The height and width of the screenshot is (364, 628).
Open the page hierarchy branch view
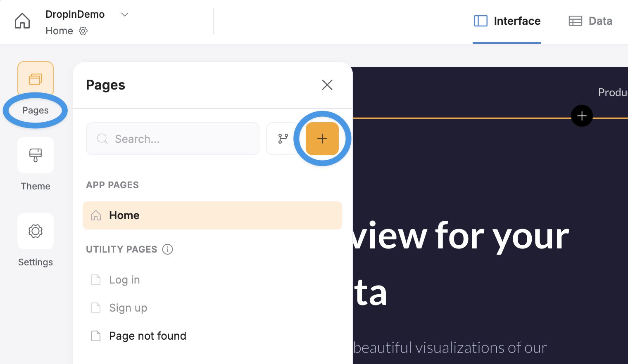pyautogui.click(x=283, y=139)
